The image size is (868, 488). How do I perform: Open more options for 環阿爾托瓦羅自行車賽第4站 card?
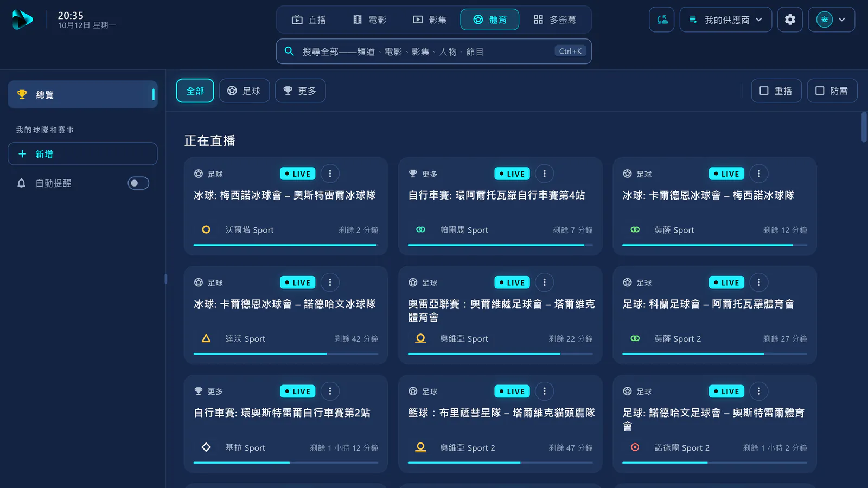tap(544, 174)
